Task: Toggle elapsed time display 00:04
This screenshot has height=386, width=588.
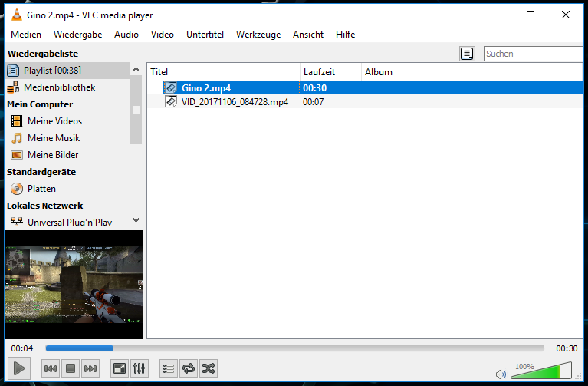Action: coord(22,348)
